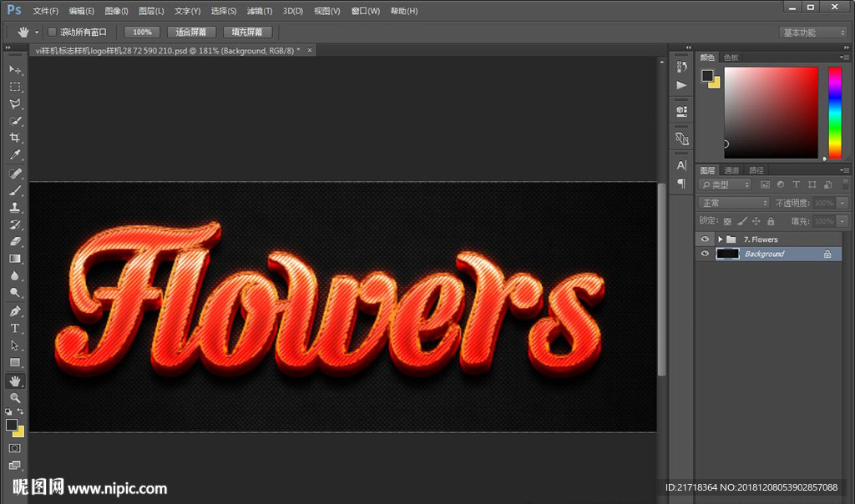
Task: Select the Eyedropper tool
Action: [x=15, y=155]
